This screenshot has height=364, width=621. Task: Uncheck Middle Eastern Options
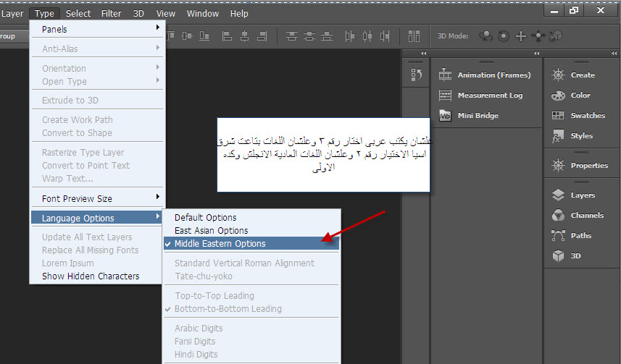coord(220,244)
